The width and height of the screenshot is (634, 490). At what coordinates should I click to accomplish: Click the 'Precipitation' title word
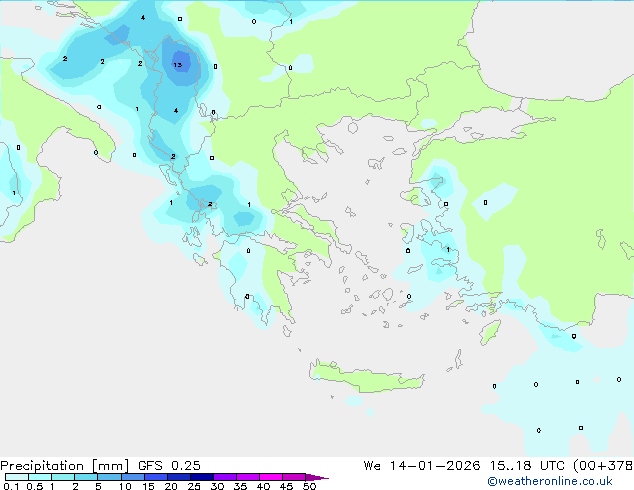(x=42, y=466)
